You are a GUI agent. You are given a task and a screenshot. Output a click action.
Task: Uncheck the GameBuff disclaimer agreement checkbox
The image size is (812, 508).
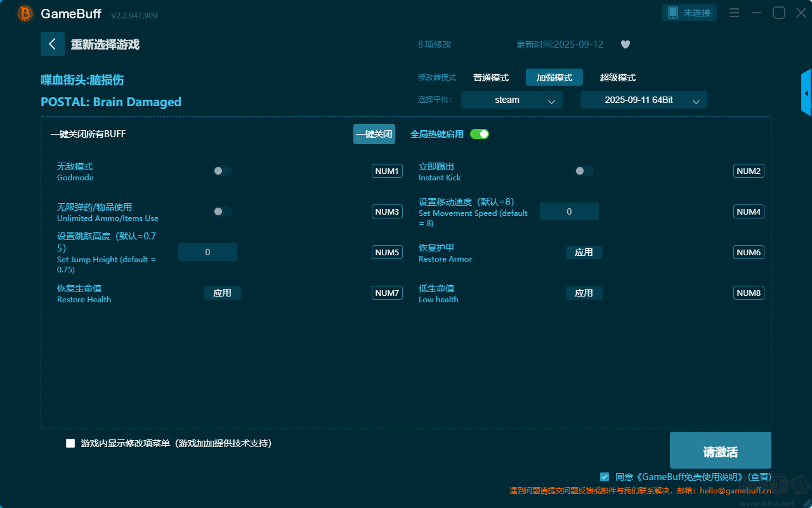click(x=605, y=476)
